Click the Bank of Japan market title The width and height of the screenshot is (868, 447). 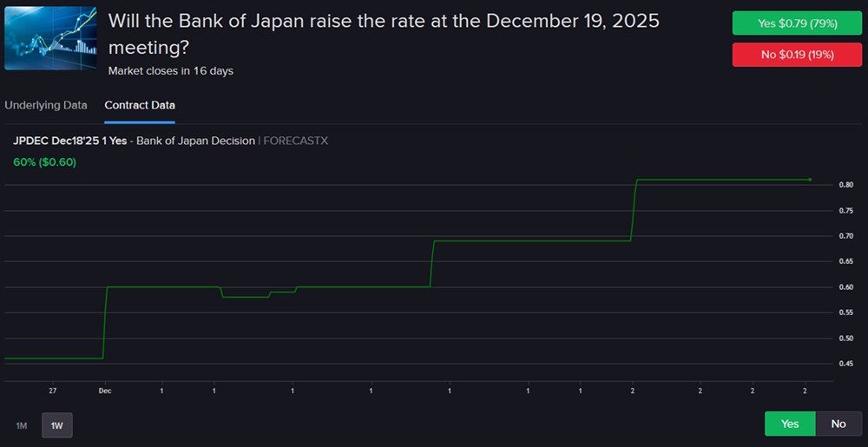click(x=383, y=34)
